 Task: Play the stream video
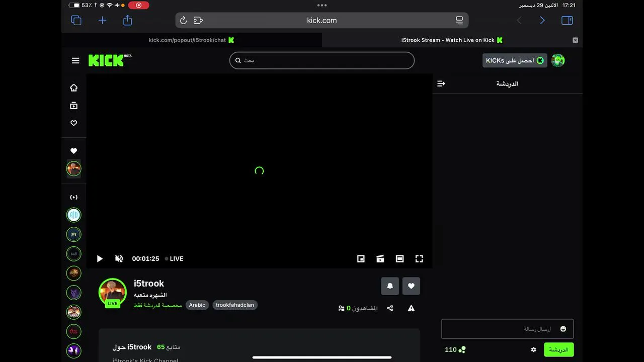(100, 258)
